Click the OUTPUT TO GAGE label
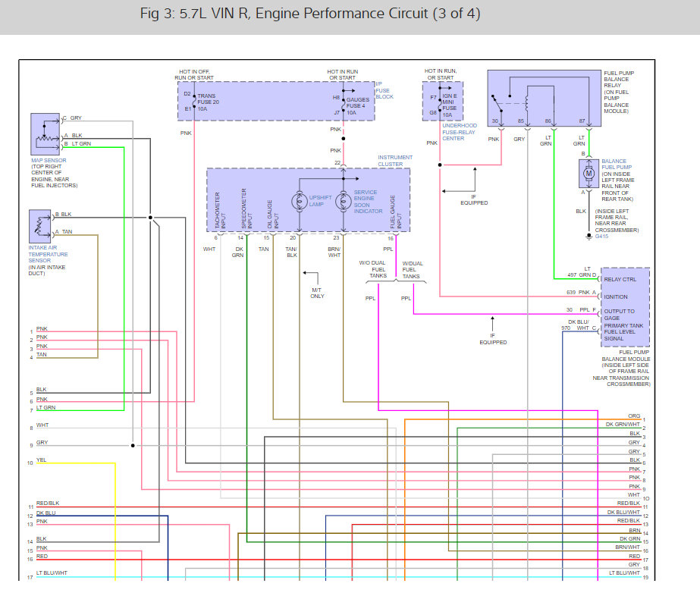The height and width of the screenshot is (596, 700). pyautogui.click(x=619, y=315)
